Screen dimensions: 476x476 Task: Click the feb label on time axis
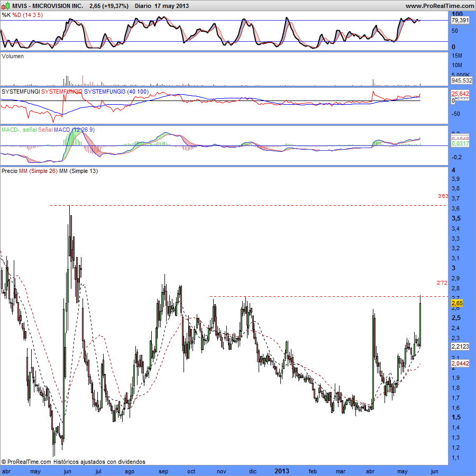point(313,471)
